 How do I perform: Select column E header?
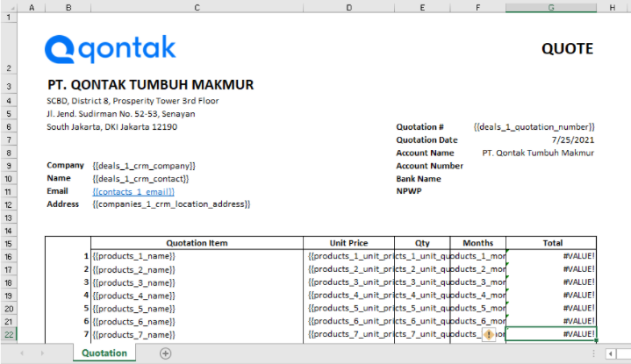point(422,7)
